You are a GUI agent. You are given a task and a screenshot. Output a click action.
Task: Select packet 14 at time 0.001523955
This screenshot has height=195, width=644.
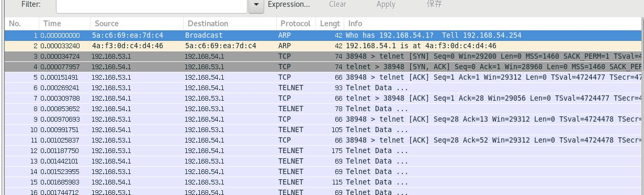323,171
